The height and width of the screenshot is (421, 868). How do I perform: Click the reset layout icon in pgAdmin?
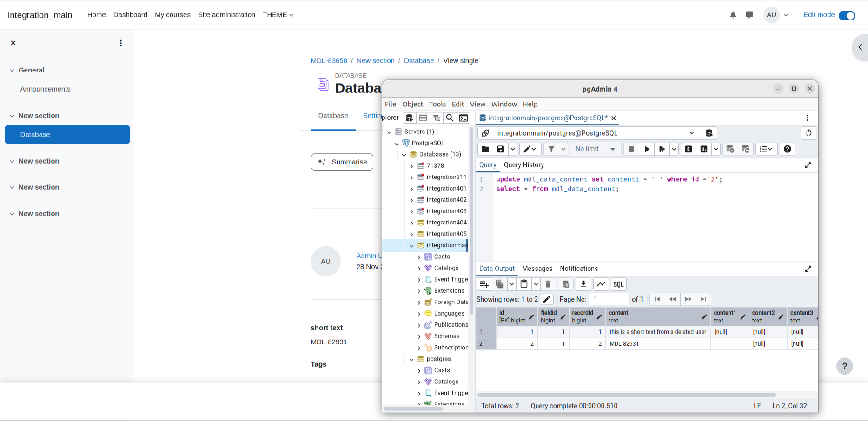[x=808, y=133]
